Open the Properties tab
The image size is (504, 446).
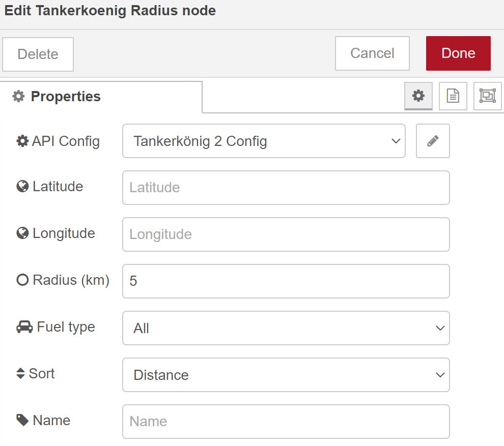[x=101, y=96]
